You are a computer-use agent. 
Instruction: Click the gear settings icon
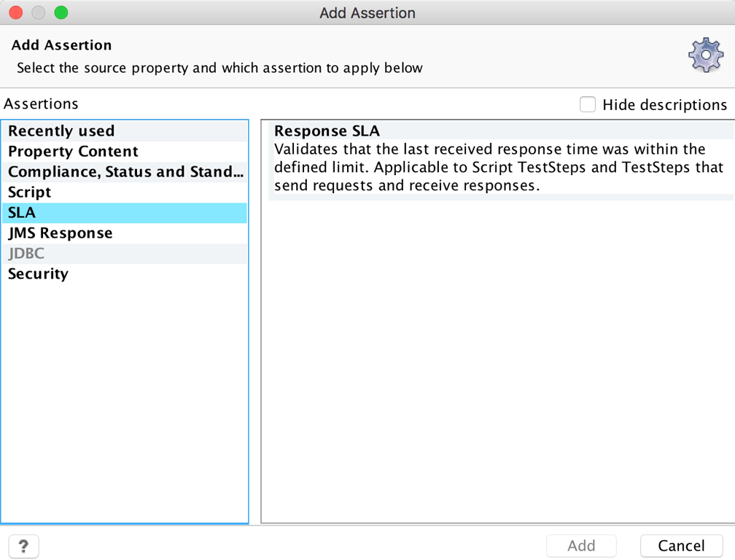[705, 55]
